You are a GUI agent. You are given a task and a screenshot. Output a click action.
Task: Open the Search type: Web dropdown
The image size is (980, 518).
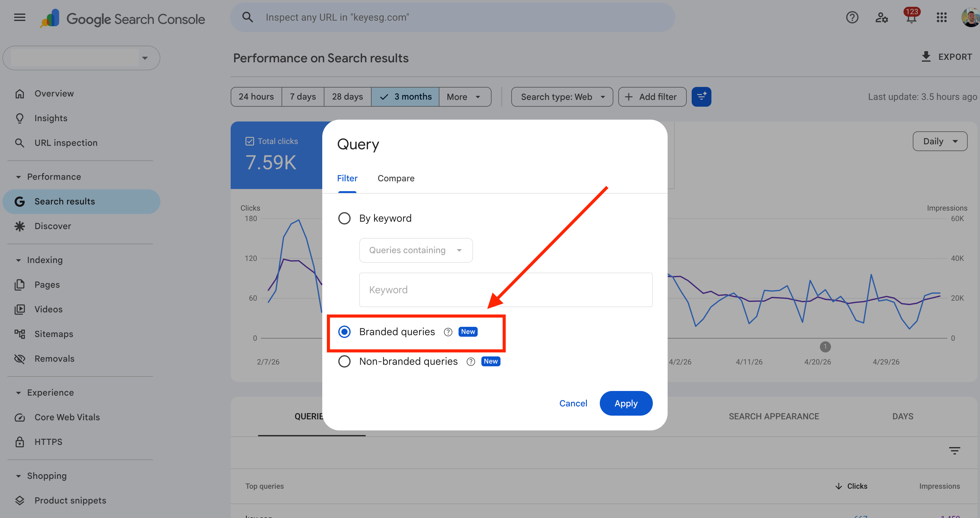(562, 97)
